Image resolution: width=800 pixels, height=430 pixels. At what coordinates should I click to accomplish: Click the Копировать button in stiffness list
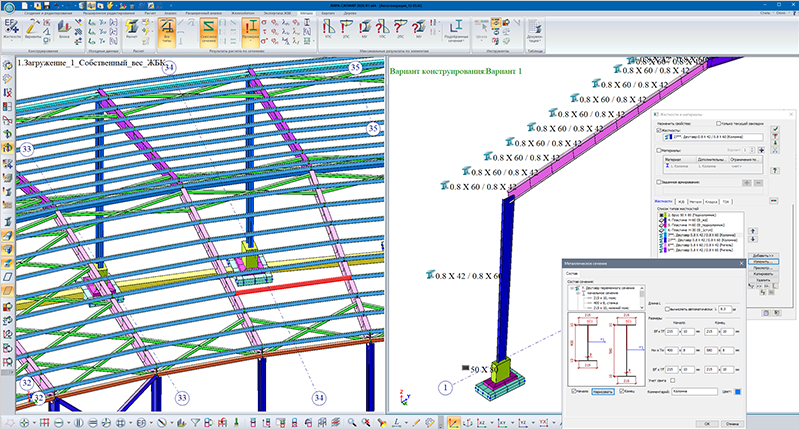tap(763, 274)
